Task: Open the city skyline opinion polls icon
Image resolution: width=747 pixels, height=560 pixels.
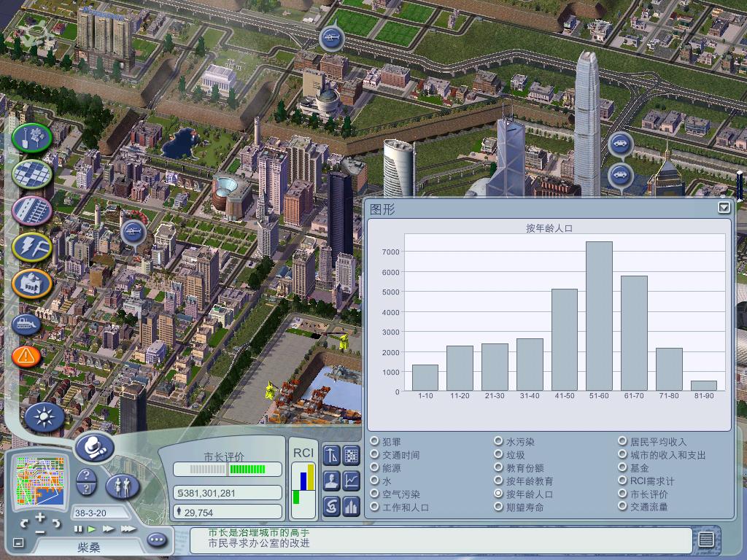Action: coord(352,506)
